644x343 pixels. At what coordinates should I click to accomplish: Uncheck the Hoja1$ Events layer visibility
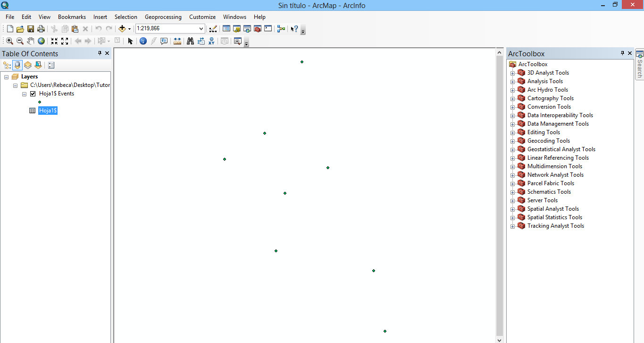click(x=33, y=94)
